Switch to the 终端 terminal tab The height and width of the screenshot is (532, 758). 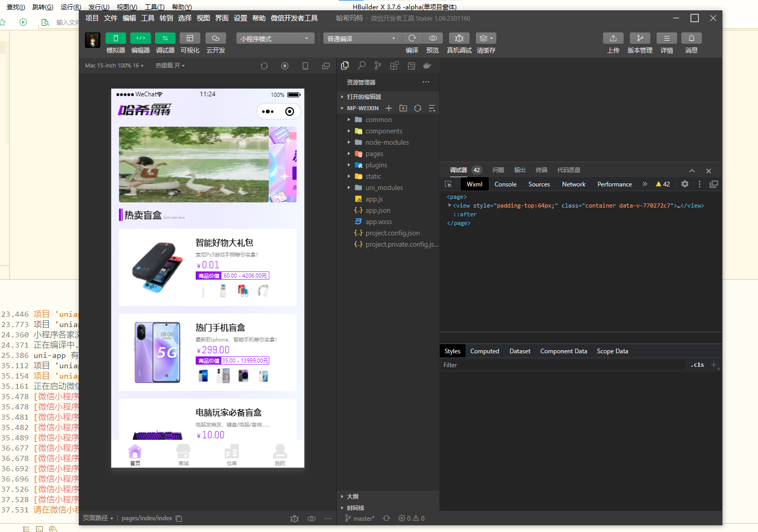point(541,170)
